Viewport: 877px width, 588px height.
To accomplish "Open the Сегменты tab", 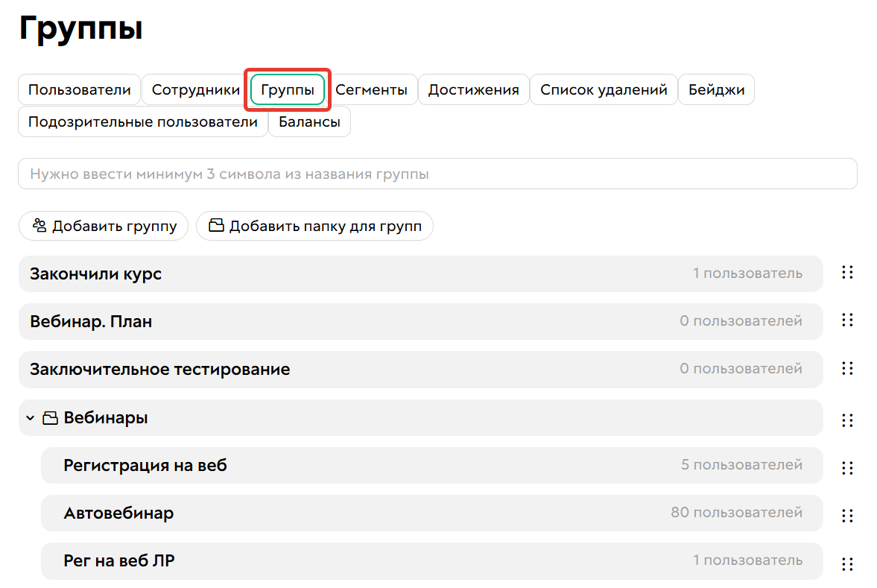I will (x=372, y=89).
